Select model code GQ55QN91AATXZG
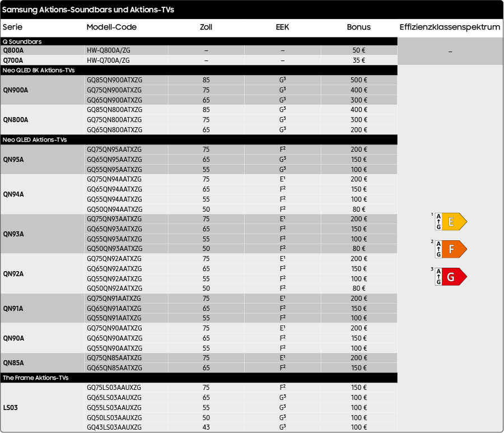 pos(114,318)
